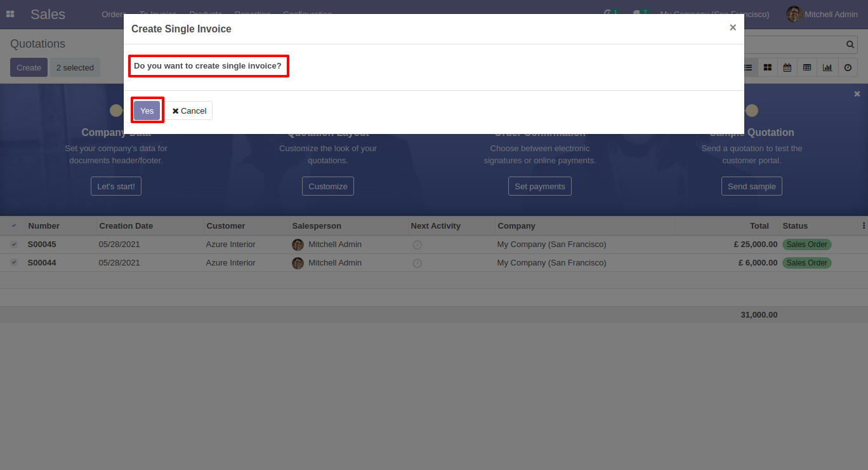Screen dimensions: 868x470
Task: Open the messages chat icon
Action: (x=640, y=14)
